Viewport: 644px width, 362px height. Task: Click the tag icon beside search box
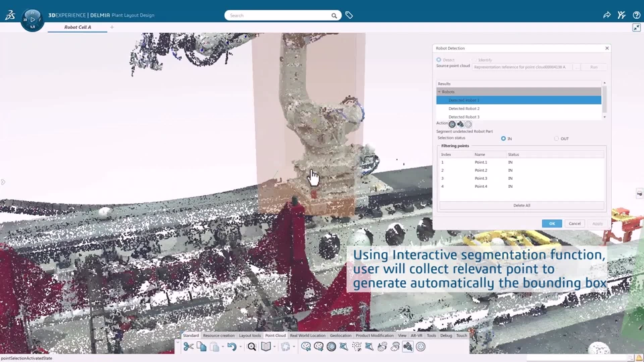coord(349,15)
